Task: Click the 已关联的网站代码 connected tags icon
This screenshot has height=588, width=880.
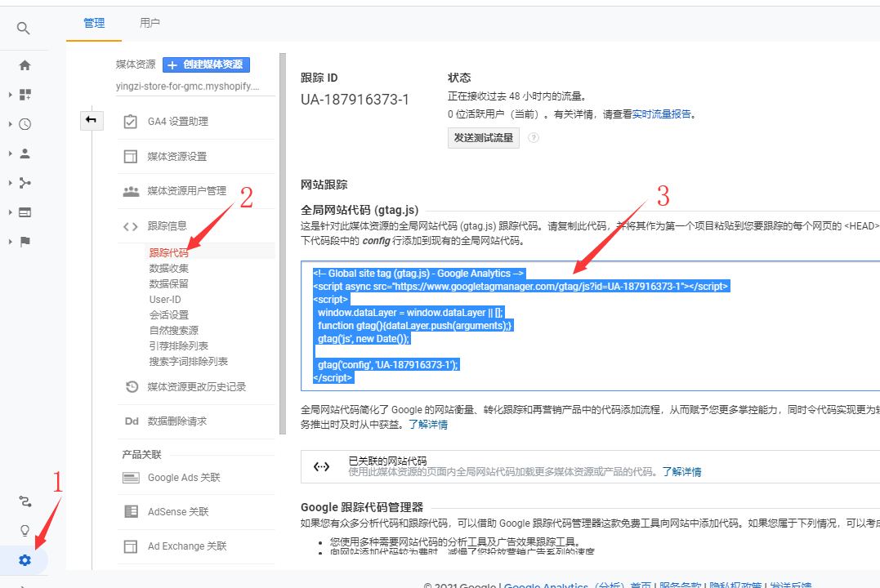Action: click(x=322, y=466)
